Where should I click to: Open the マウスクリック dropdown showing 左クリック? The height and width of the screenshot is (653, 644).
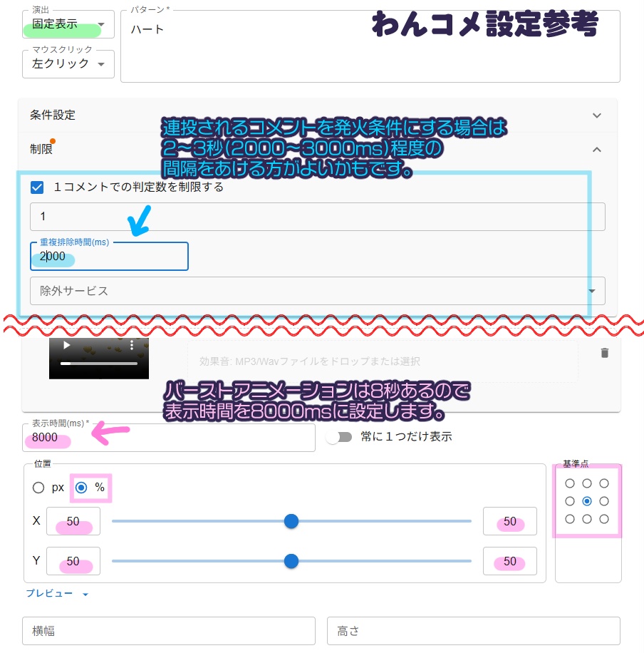[68, 64]
